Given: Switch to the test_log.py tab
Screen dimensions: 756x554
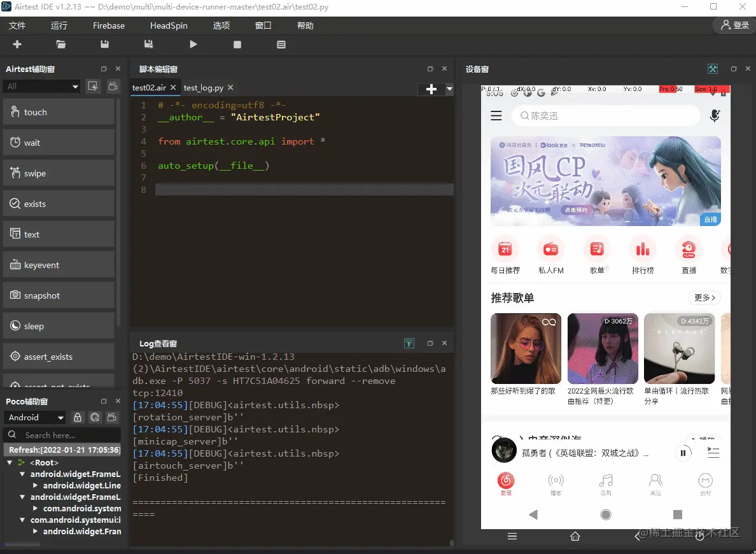Looking at the screenshot, I should pos(203,87).
